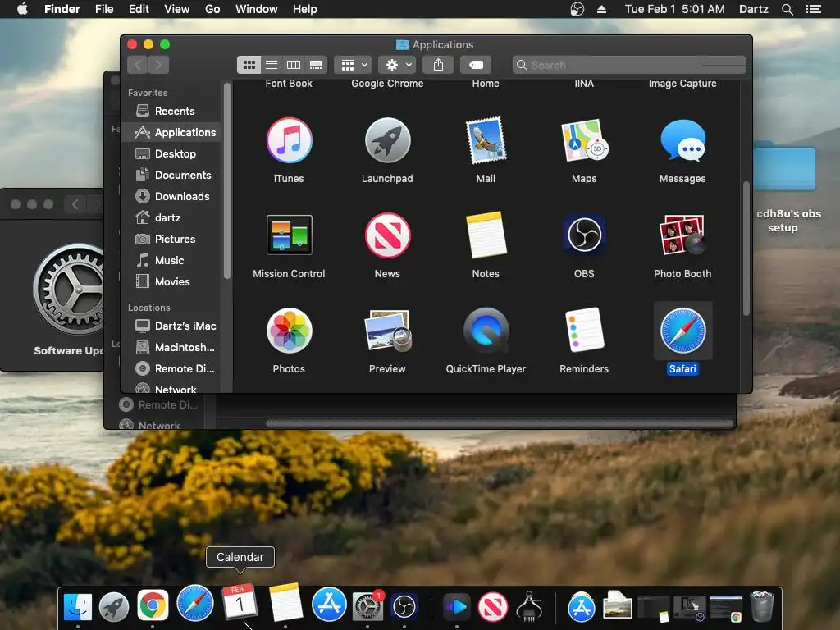Open the Trash in the Dock
The height and width of the screenshot is (630, 840).
tap(762, 606)
